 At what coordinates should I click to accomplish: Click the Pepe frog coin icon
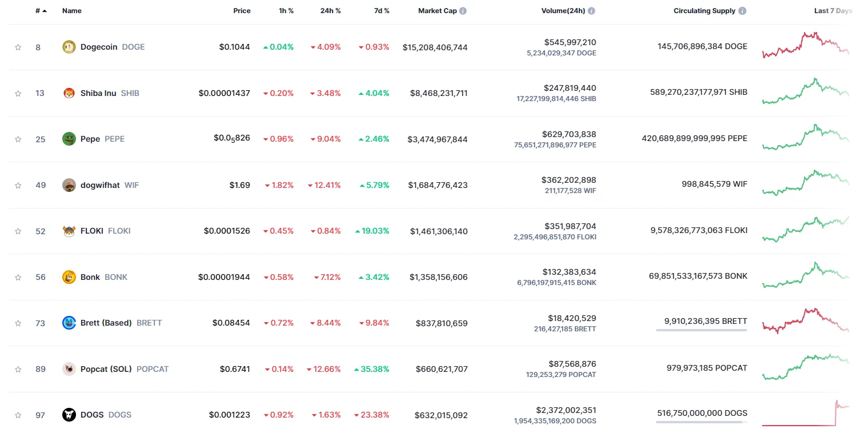pyautogui.click(x=69, y=139)
